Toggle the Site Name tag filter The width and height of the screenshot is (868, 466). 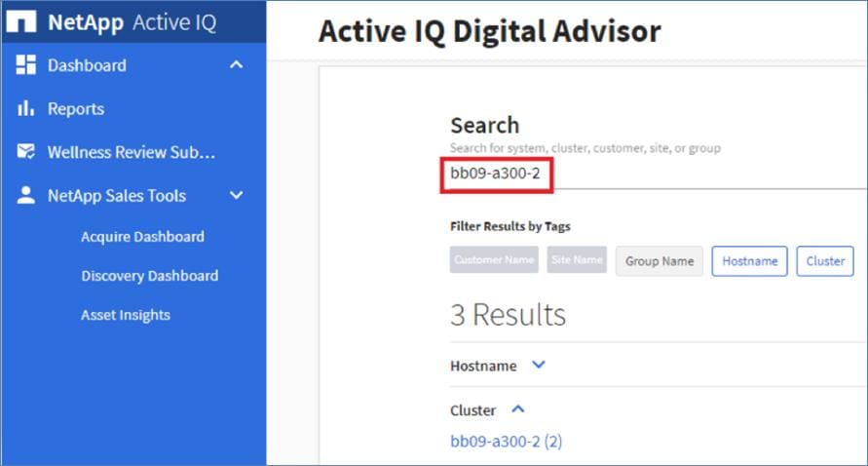coord(577,260)
